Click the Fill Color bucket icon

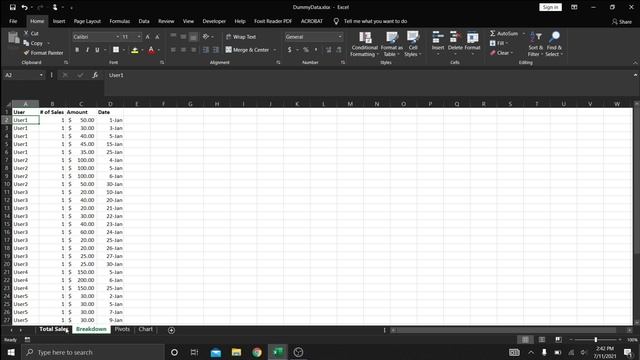point(135,50)
